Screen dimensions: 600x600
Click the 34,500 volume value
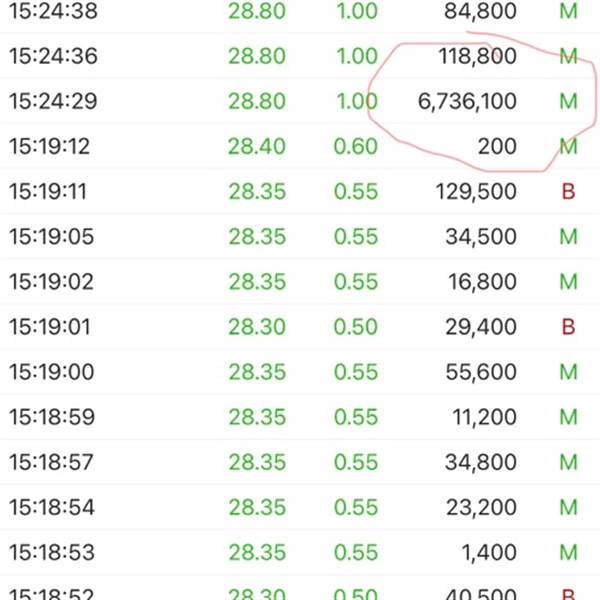pos(481,237)
